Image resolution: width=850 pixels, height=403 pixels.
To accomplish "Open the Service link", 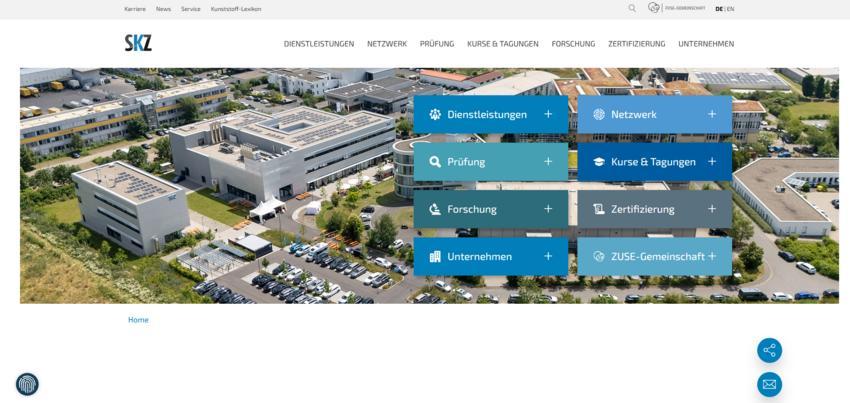I will (190, 9).
